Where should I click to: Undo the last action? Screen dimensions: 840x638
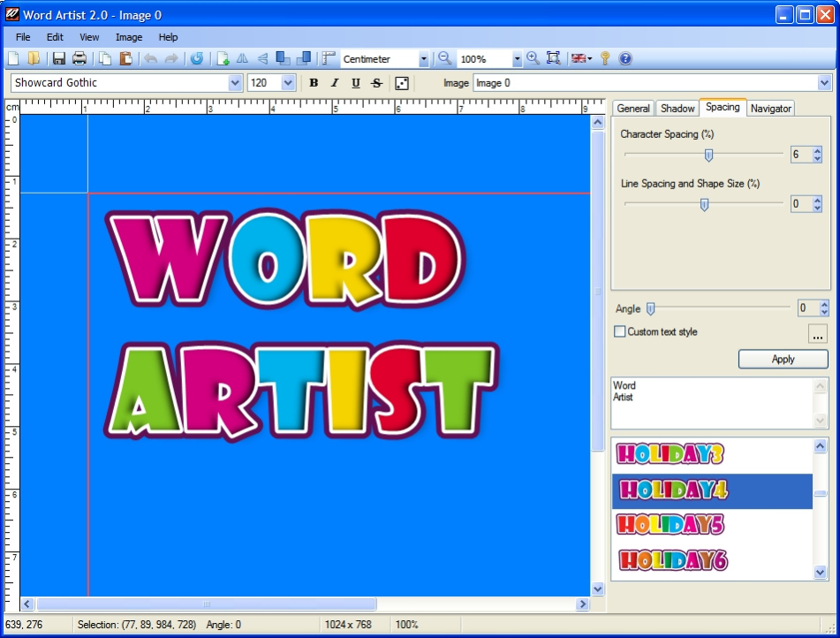(151, 58)
